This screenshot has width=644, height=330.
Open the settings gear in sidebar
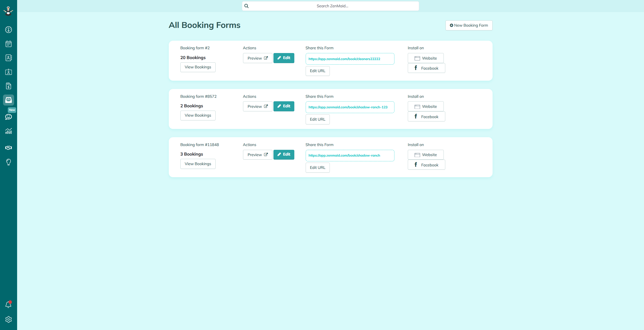9,319
